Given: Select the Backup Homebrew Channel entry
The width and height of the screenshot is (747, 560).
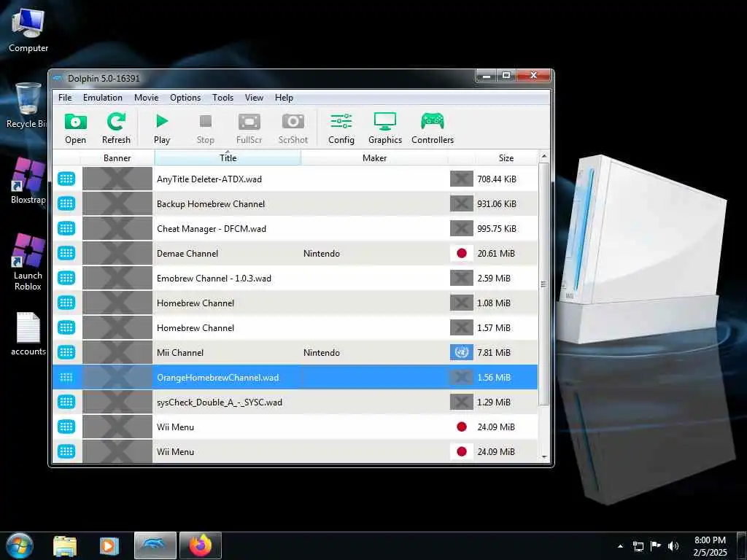Looking at the screenshot, I should (x=211, y=204).
